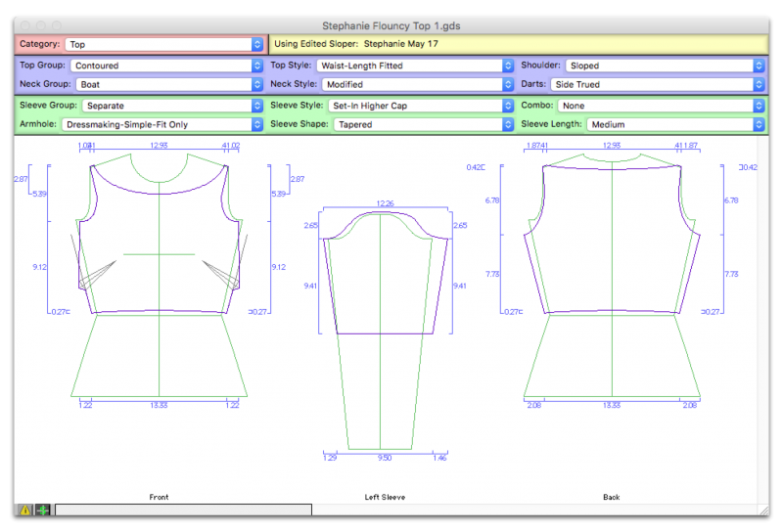
Task: Click the left 6.78 back armhole measurement
Action: pos(492,200)
